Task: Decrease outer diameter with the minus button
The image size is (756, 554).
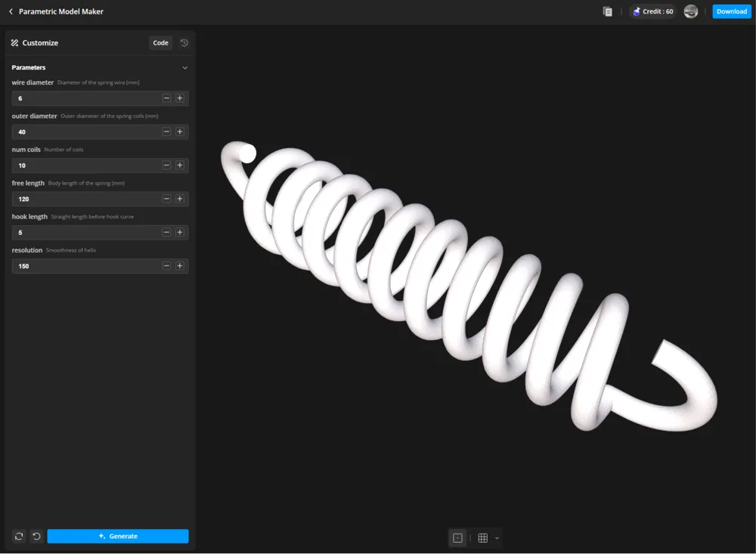Action: point(166,132)
